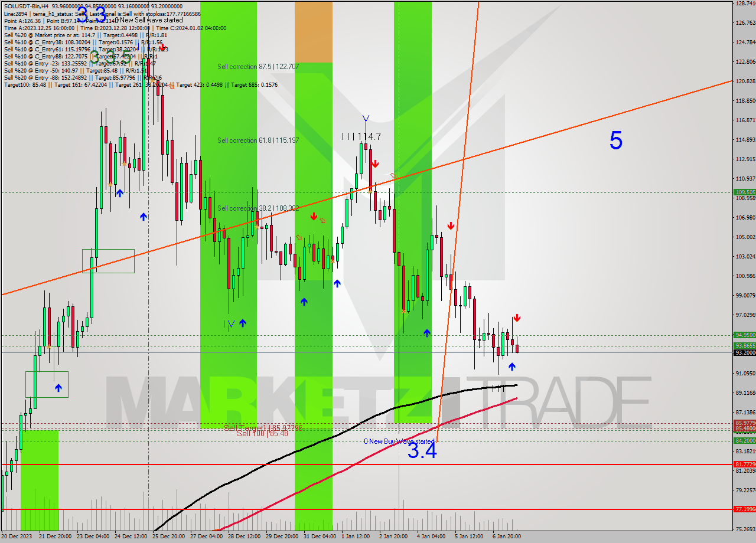Click the 75.2693 price axis value
756x543 pixels.
[x=745, y=529]
